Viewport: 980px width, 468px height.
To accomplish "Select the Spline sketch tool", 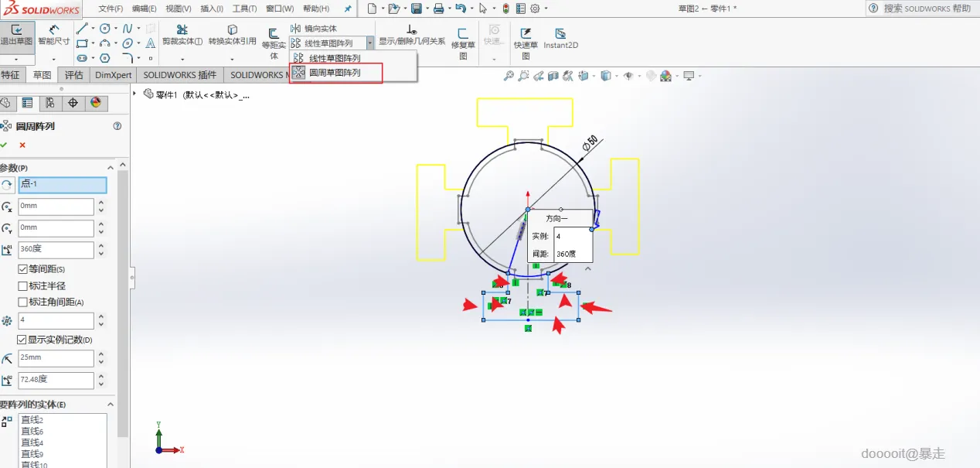I will (x=127, y=29).
